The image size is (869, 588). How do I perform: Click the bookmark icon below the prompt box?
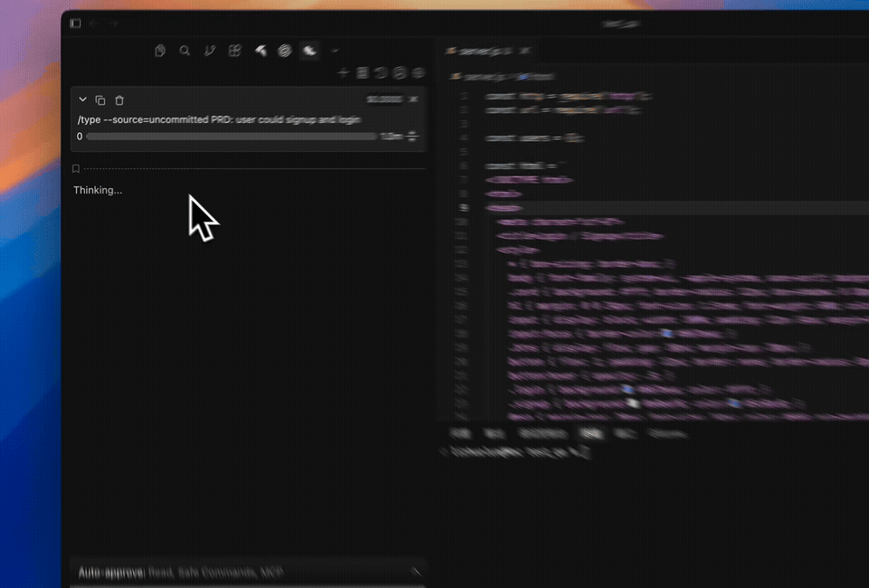pos(76,168)
